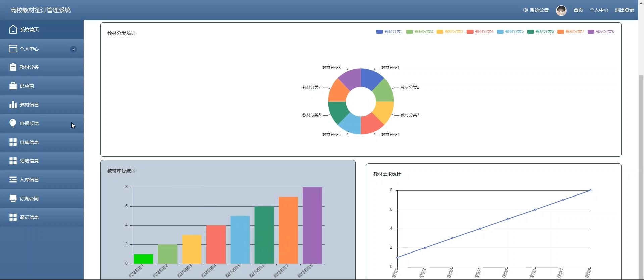Toggle 教材分类8 purple legend entry
The height and width of the screenshot is (280, 644).
coord(601,31)
